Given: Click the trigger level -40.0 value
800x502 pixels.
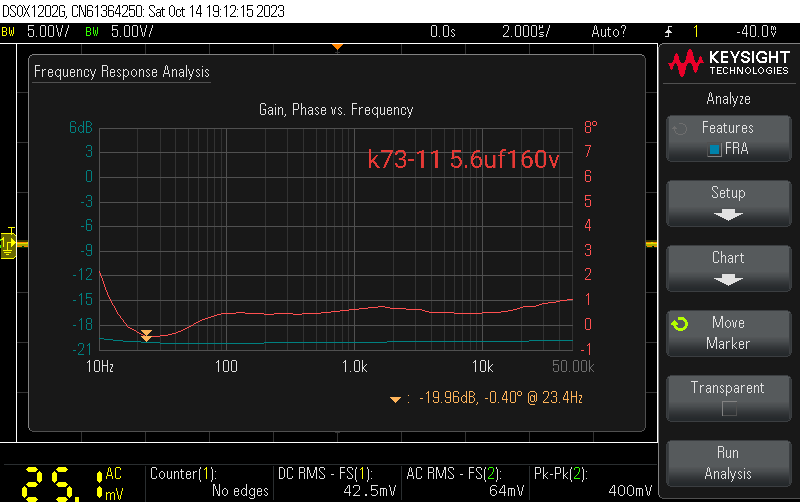Looking at the screenshot, I should (756, 32).
